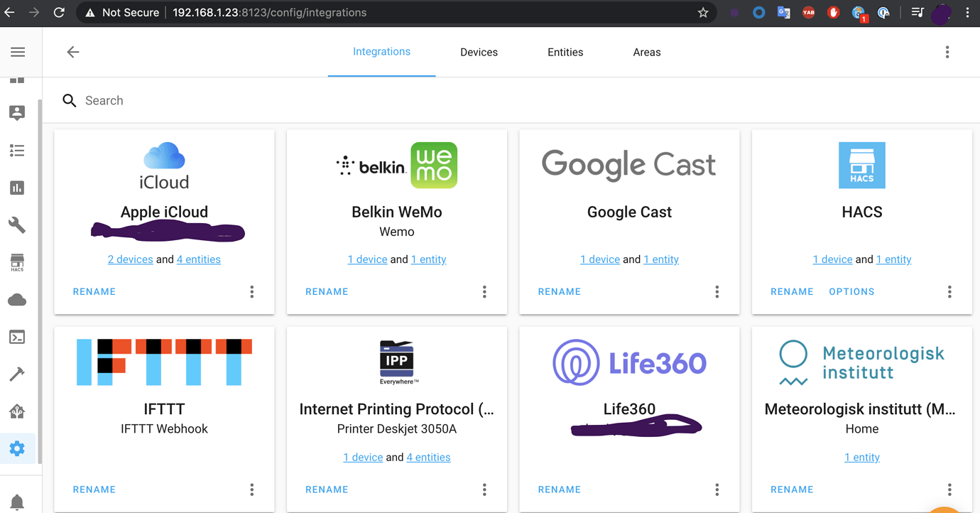Click the search magnifier icon
The image size is (980, 513).
pos(69,101)
